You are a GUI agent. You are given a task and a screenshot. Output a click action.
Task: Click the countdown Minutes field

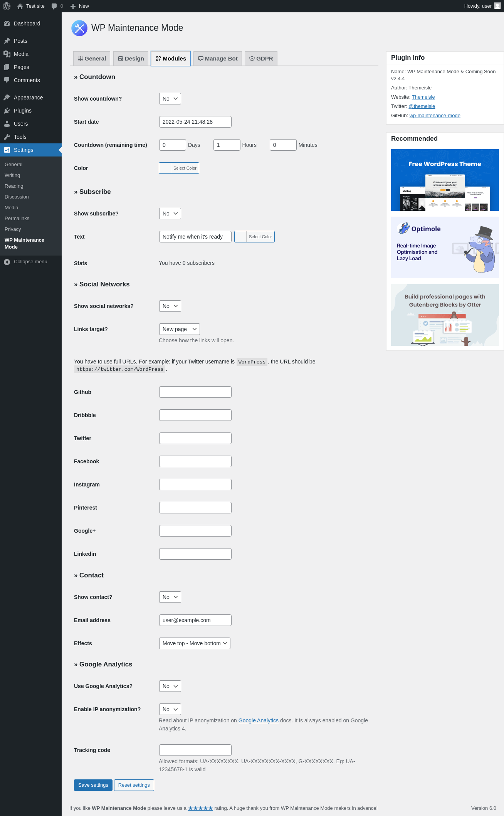(283, 145)
